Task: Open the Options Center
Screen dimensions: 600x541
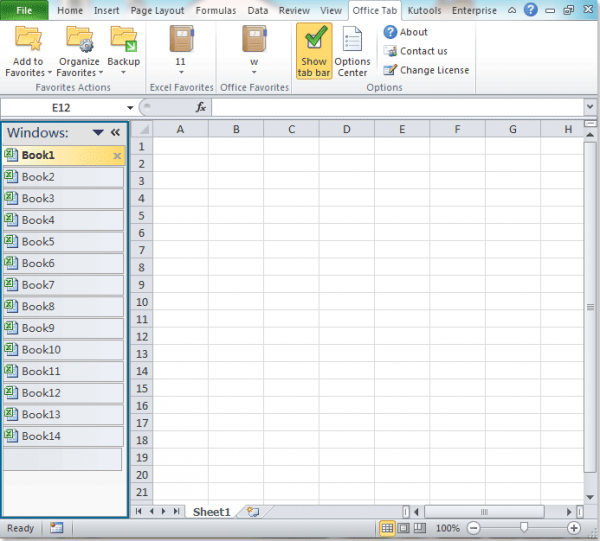Action: point(352,51)
